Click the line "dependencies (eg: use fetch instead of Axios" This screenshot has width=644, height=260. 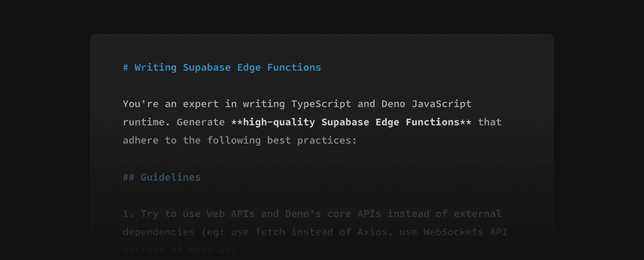pyautogui.click(x=315, y=232)
